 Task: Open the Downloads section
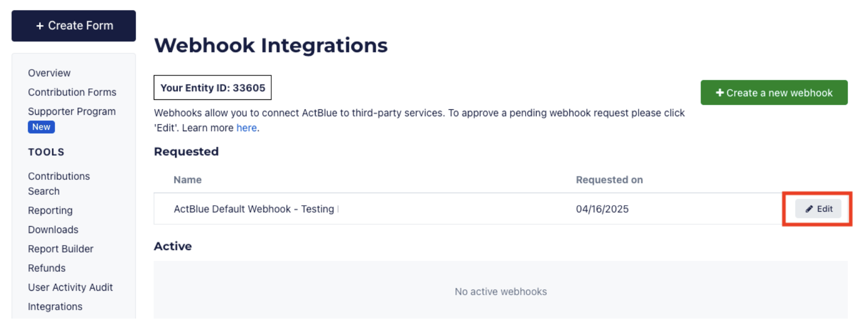point(53,230)
